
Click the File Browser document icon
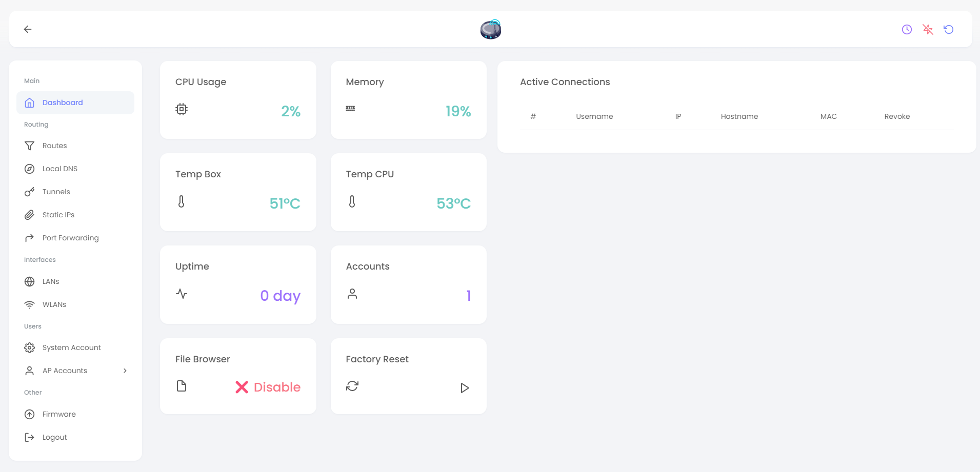[x=182, y=386]
